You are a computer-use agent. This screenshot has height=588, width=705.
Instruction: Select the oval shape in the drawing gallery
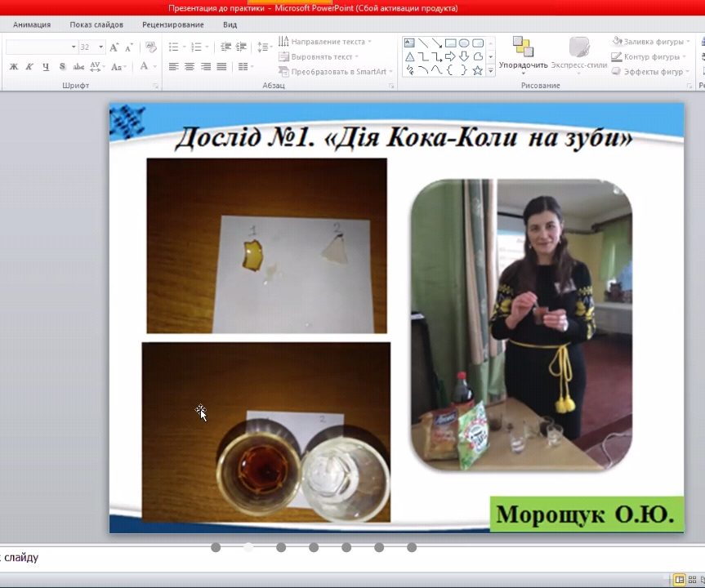click(464, 43)
